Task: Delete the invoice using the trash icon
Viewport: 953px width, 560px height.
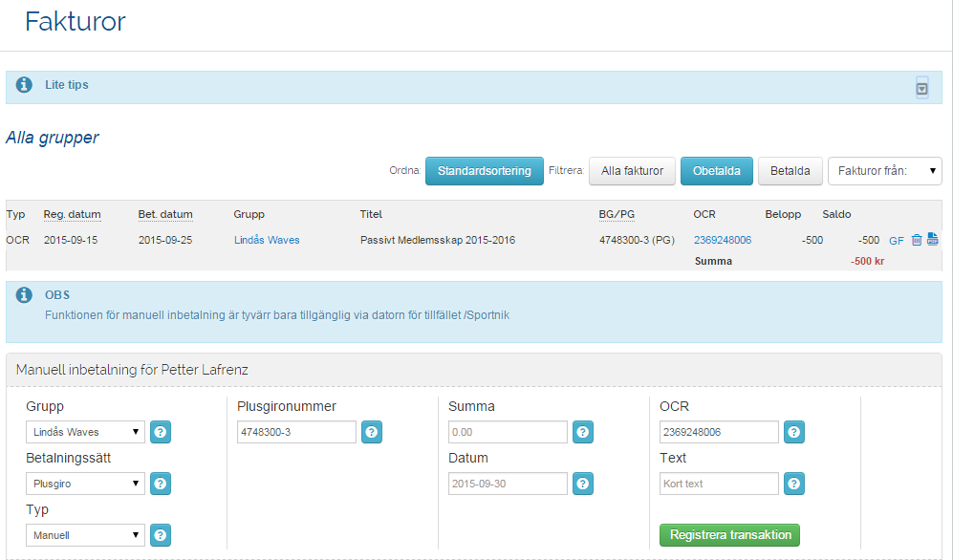Action: 917,240
